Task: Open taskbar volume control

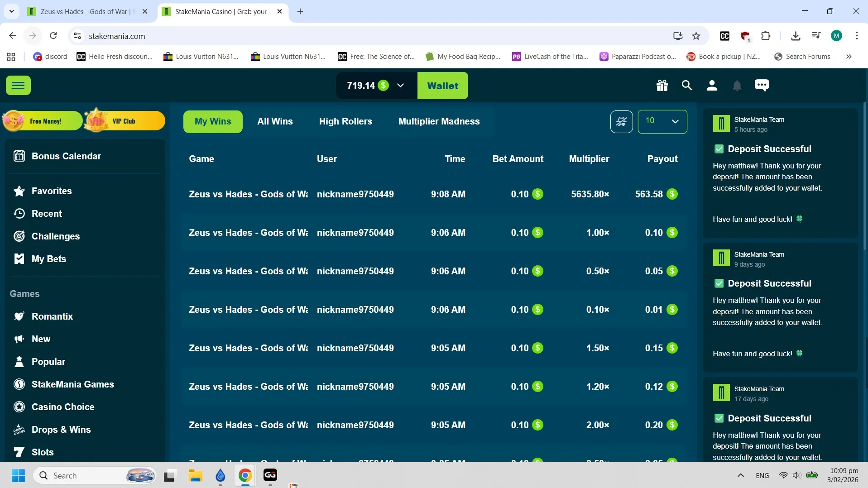Action: [796, 476]
